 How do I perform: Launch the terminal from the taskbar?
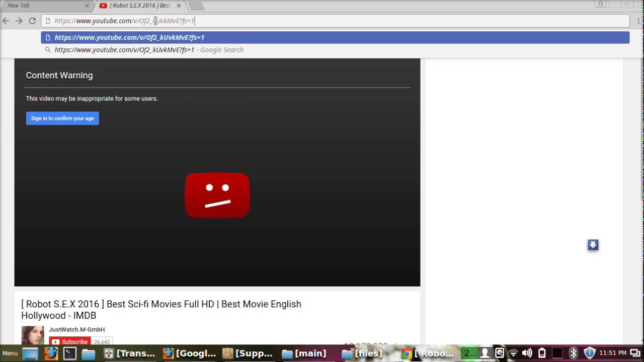pyautogui.click(x=69, y=353)
